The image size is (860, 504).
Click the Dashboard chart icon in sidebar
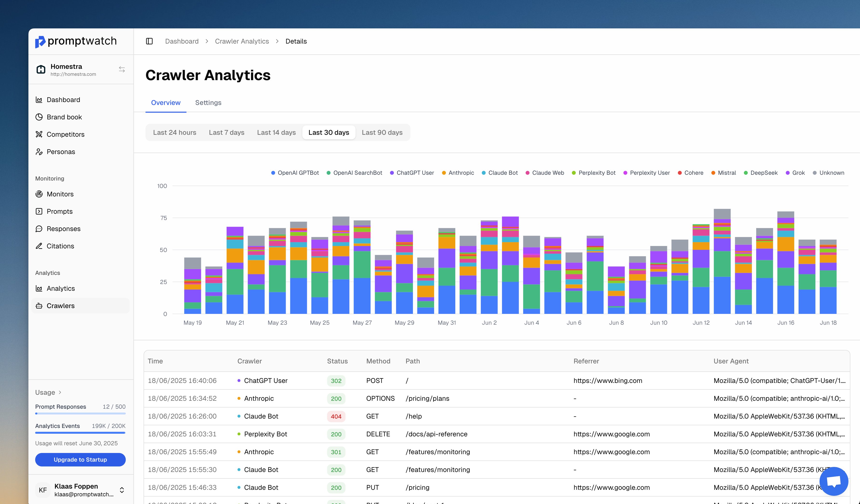tap(39, 100)
